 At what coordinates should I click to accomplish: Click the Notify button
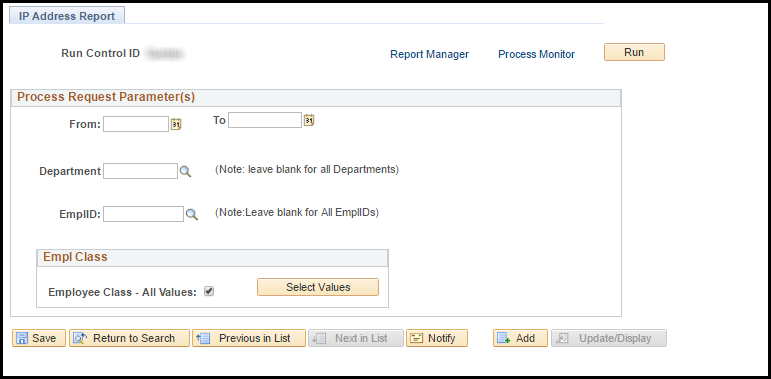(x=437, y=338)
